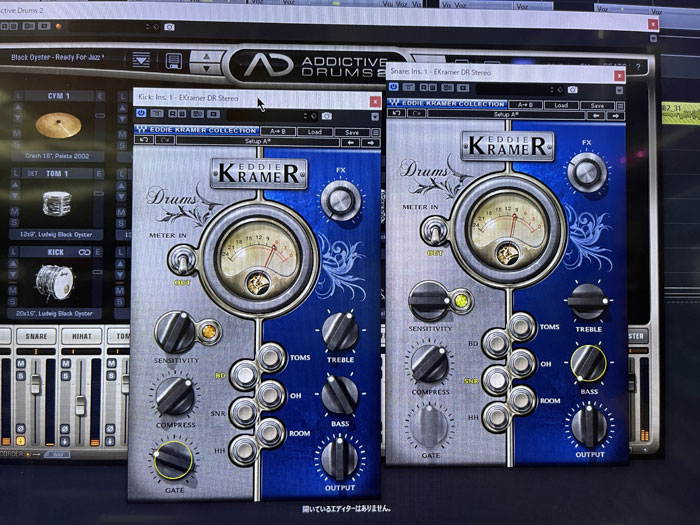Go to previous preset in Kick plugin
700x525 pixels.
(x=350, y=143)
